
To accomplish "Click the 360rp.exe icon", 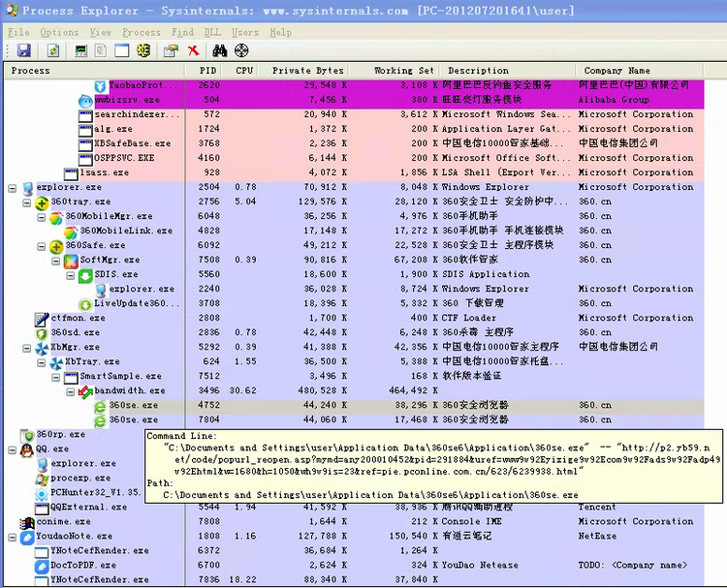I will click(x=29, y=436).
